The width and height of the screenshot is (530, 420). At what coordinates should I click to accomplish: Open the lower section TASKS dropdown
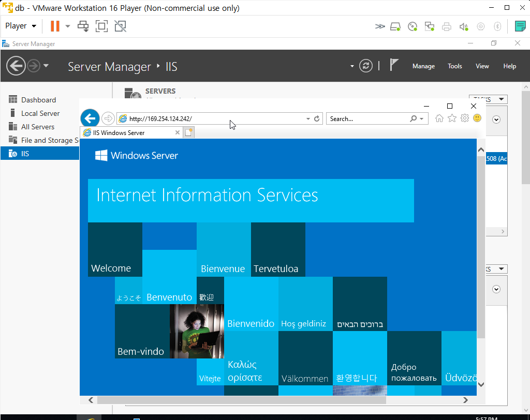point(497,269)
